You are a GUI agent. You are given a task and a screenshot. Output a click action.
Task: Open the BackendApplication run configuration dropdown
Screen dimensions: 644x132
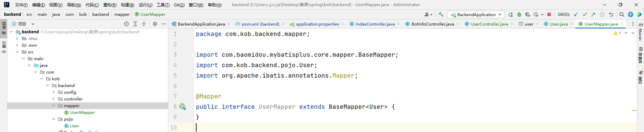point(476,14)
